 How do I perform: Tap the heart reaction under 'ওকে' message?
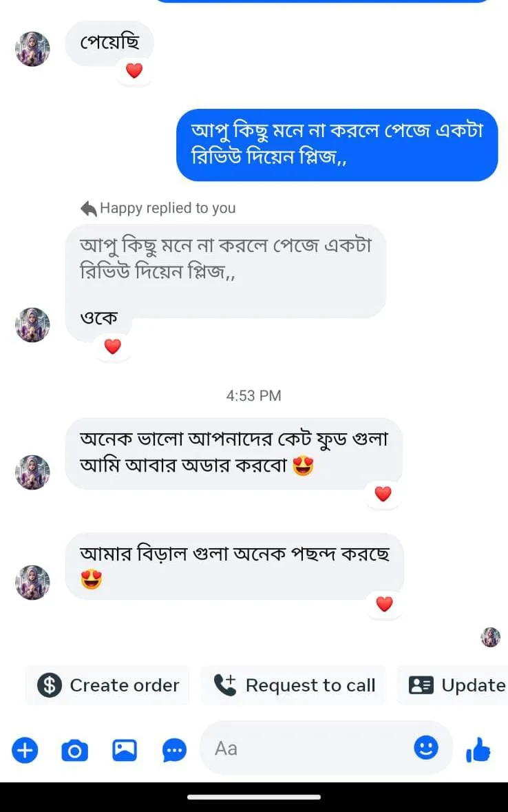112,346
